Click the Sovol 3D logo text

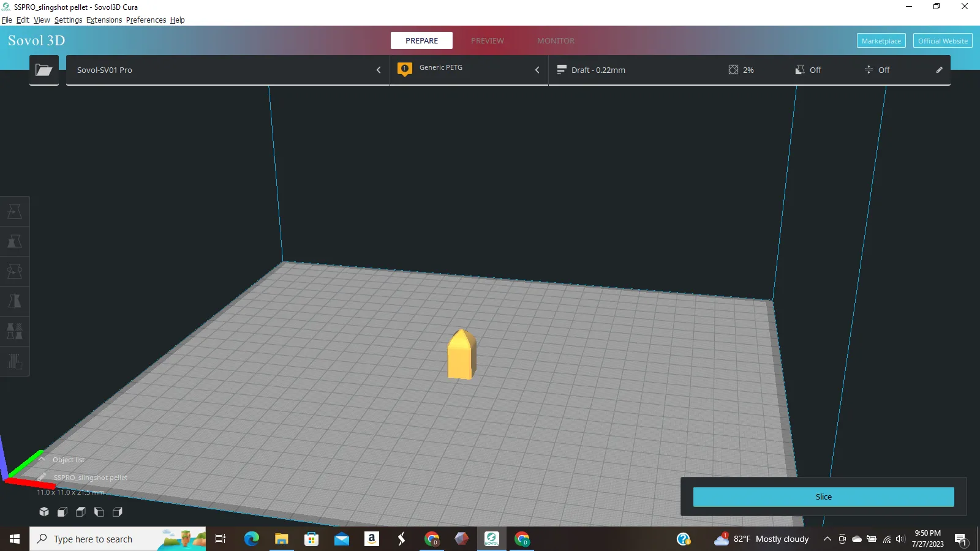coord(36,40)
